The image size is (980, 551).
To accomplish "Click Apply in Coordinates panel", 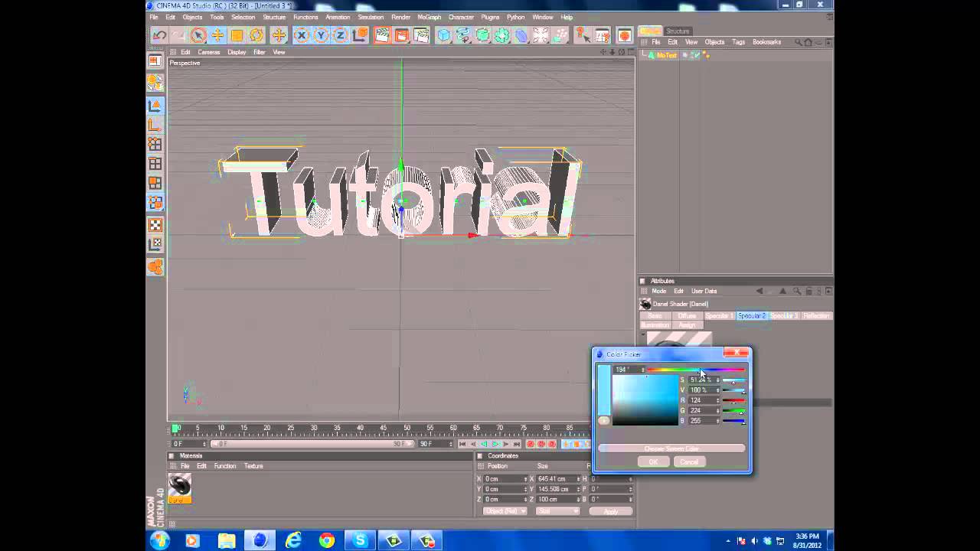I will point(610,511).
